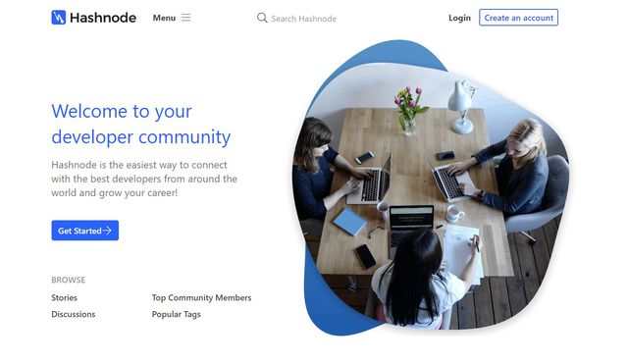The width and height of the screenshot is (628, 364).
Task: Focus the Search Hashnode field
Action: 304,19
